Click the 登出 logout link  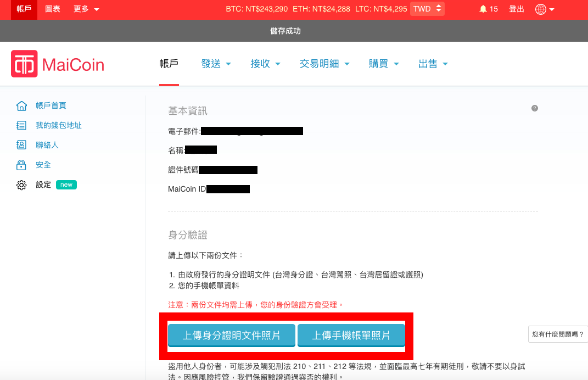517,9
